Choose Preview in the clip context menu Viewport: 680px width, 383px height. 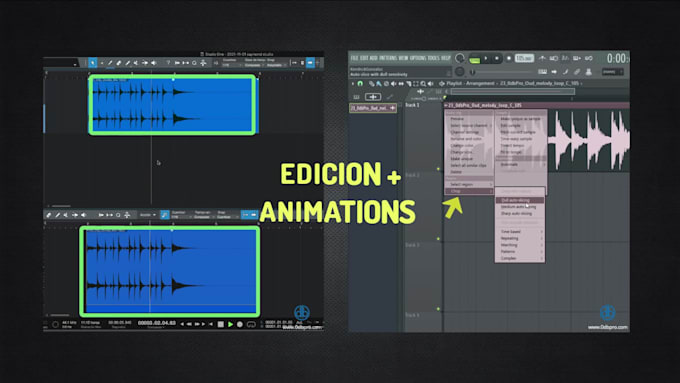point(457,118)
